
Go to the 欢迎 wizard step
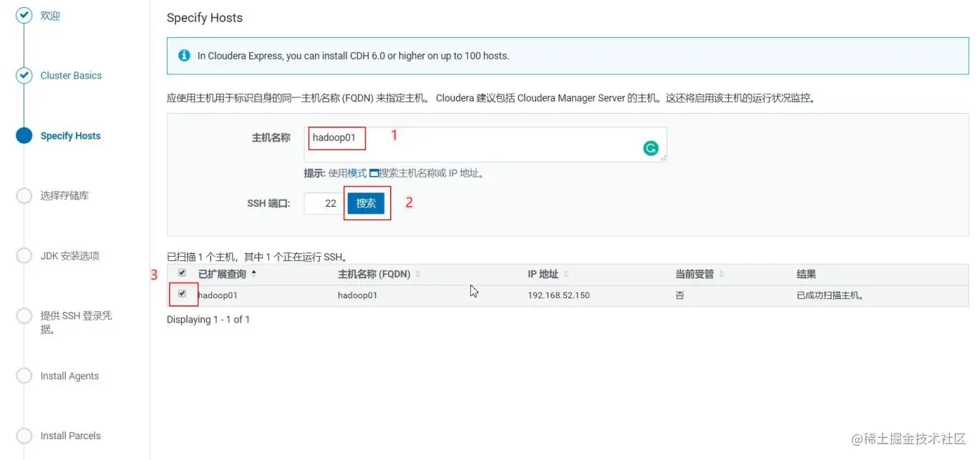point(50,16)
